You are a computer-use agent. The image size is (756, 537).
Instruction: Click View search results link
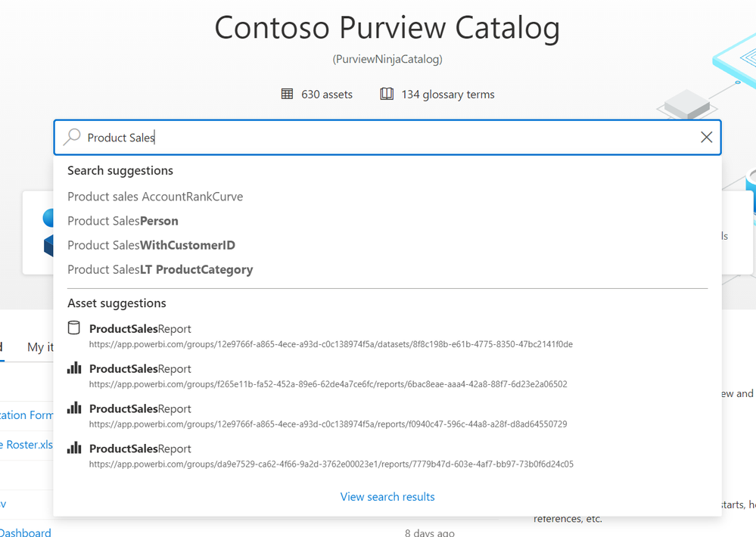pos(387,497)
